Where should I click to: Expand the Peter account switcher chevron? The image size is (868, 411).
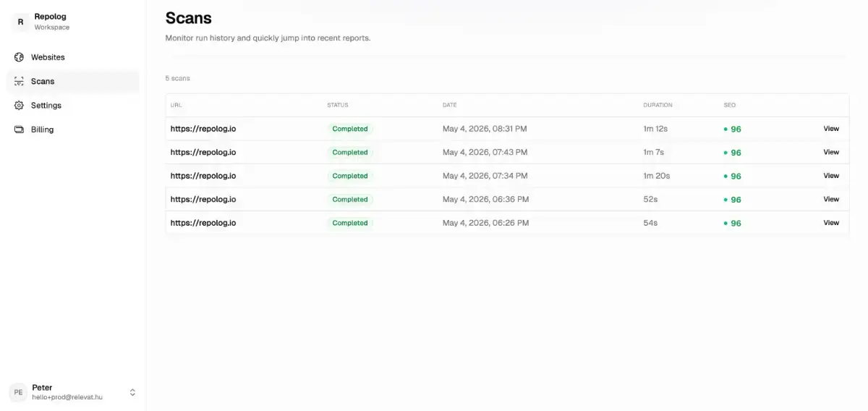click(x=132, y=392)
